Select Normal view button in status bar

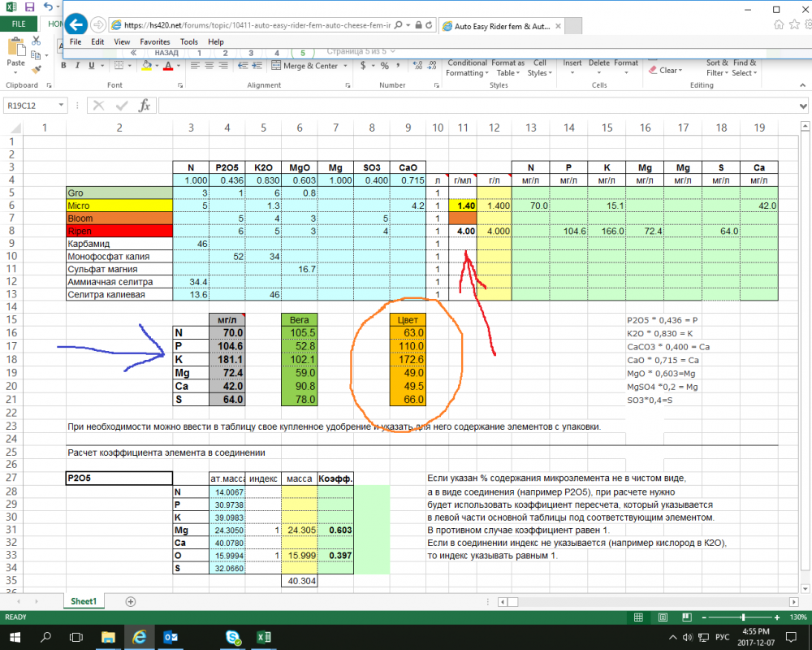638,617
